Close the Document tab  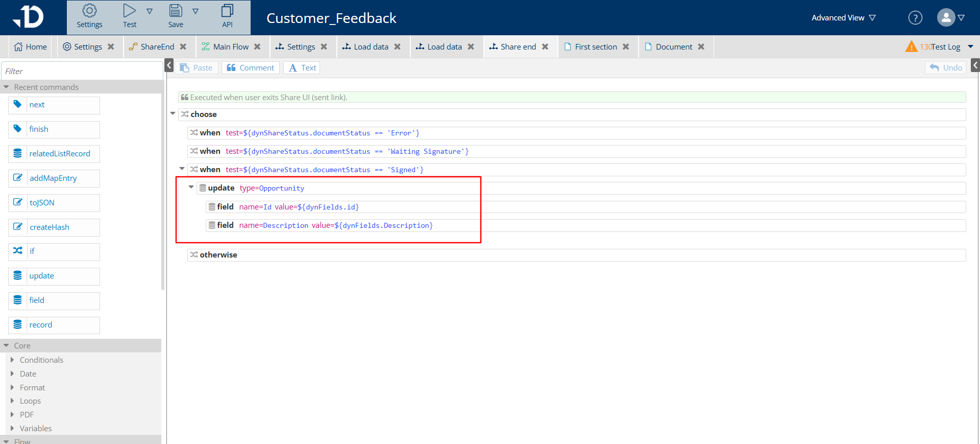[x=701, y=46]
